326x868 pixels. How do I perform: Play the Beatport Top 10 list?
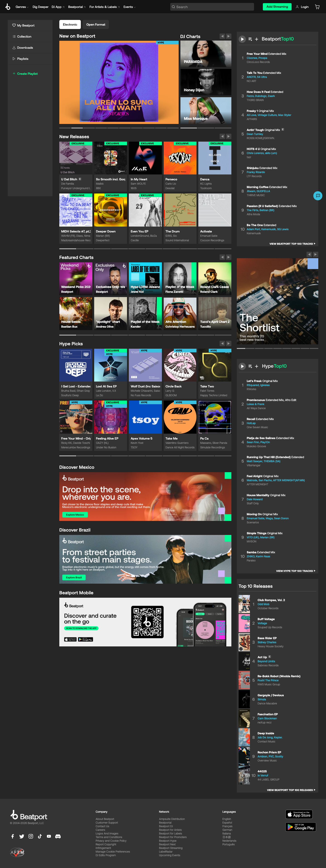(242, 39)
